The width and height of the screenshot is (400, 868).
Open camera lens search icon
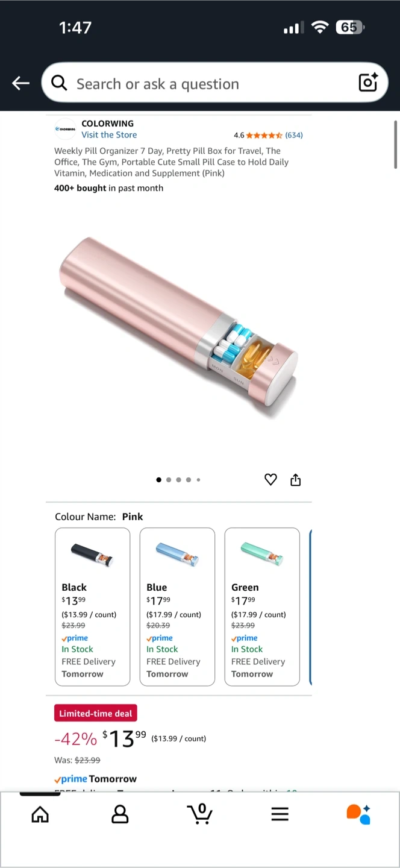tap(368, 82)
